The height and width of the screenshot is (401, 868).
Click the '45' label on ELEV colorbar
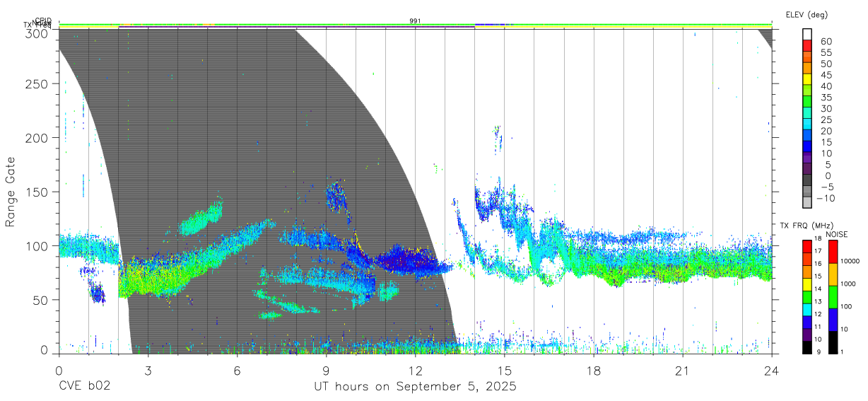point(826,75)
